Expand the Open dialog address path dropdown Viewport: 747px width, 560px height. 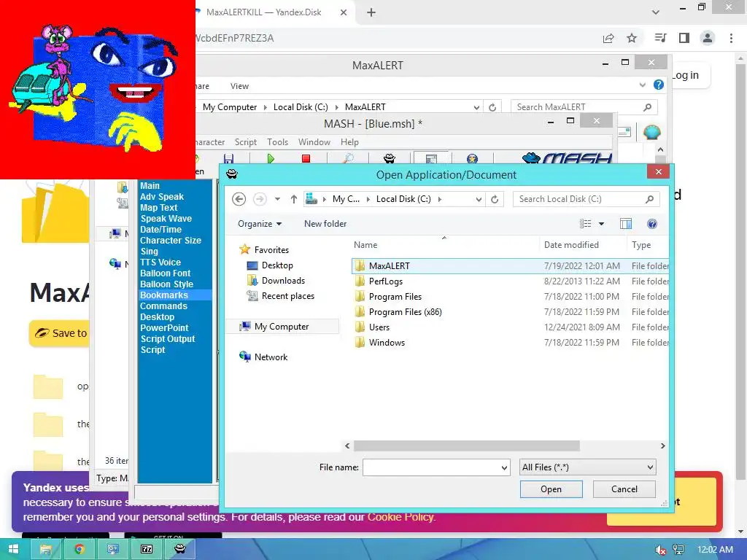pos(479,199)
